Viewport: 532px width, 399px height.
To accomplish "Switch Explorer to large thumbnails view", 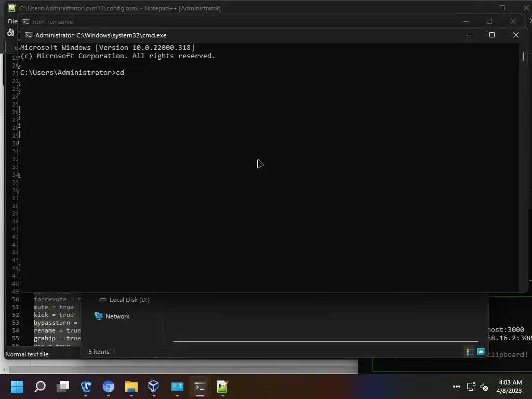I will coord(481,352).
